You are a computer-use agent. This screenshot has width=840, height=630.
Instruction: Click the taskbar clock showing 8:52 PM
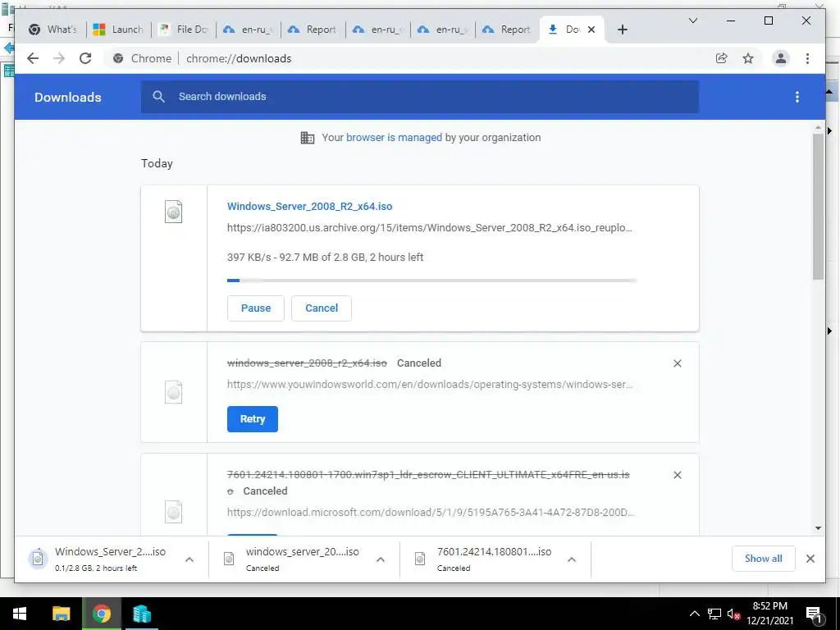tap(769, 614)
